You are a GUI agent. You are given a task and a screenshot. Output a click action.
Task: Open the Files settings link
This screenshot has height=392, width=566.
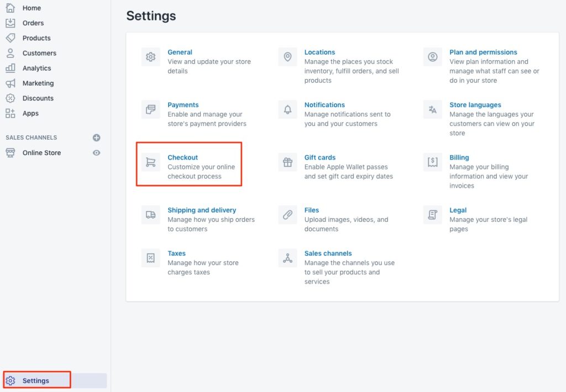[x=312, y=210]
